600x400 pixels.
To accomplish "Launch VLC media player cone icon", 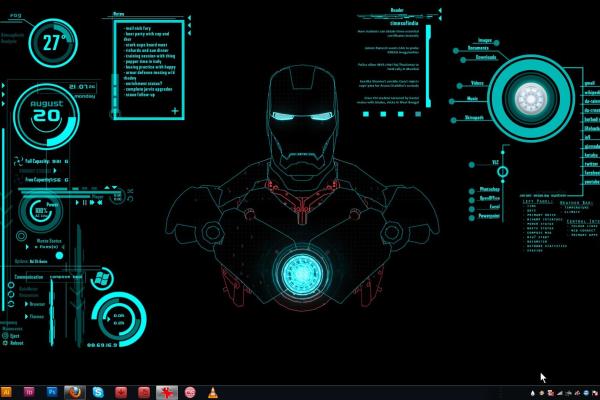I will (x=213, y=391).
